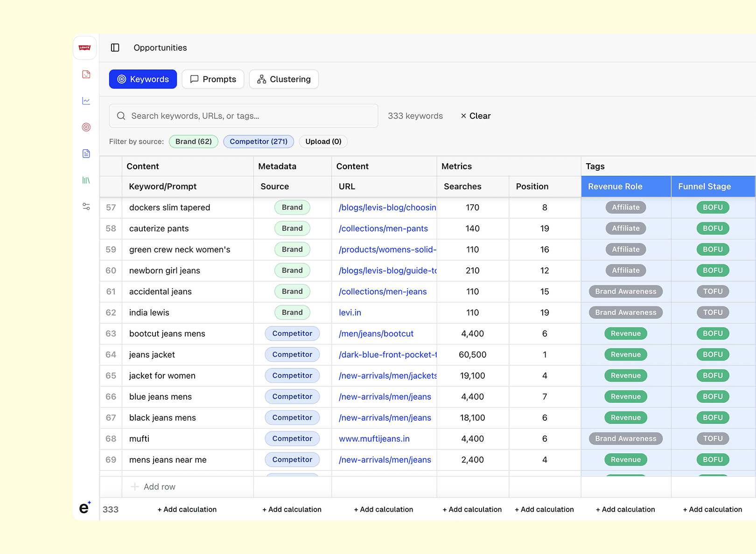Open Add calculation under Position column
The width and height of the screenshot is (756, 554).
coord(544,509)
